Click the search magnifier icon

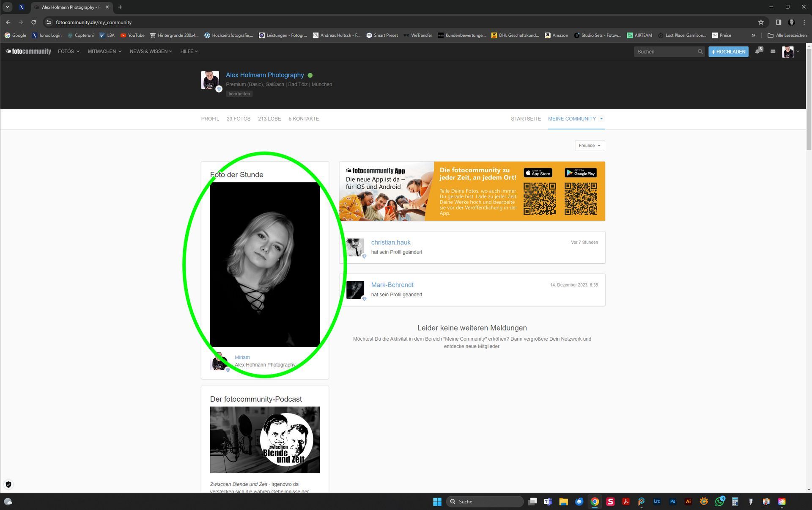[700, 52]
